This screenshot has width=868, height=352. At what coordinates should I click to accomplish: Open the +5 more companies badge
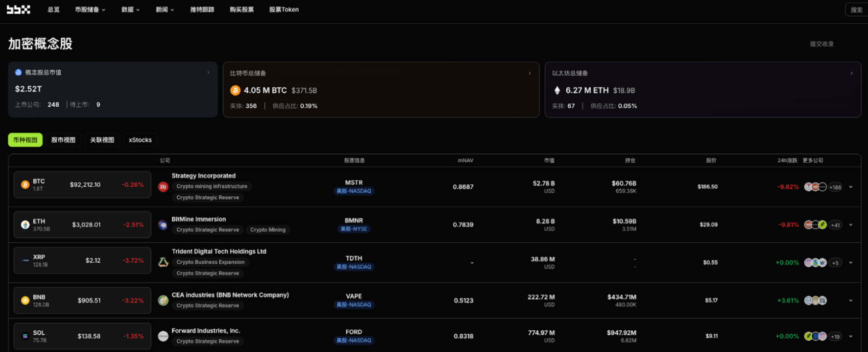(835, 263)
